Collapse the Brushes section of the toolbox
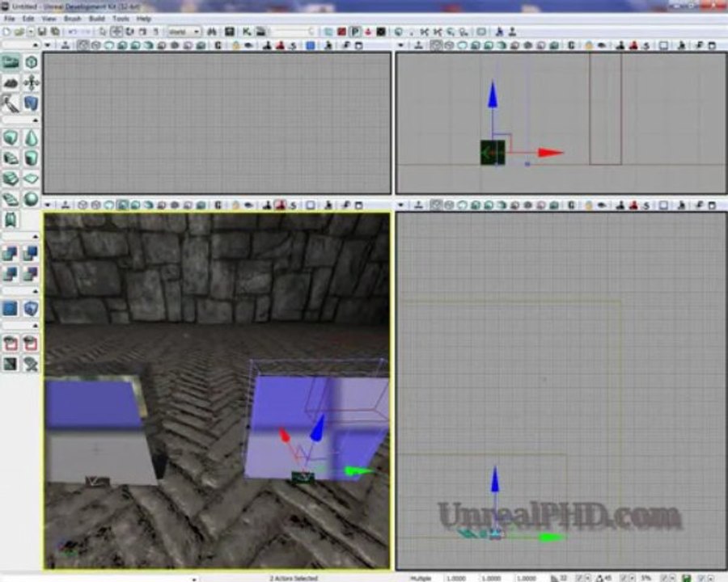The width and height of the screenshot is (728, 582). [x=36, y=120]
